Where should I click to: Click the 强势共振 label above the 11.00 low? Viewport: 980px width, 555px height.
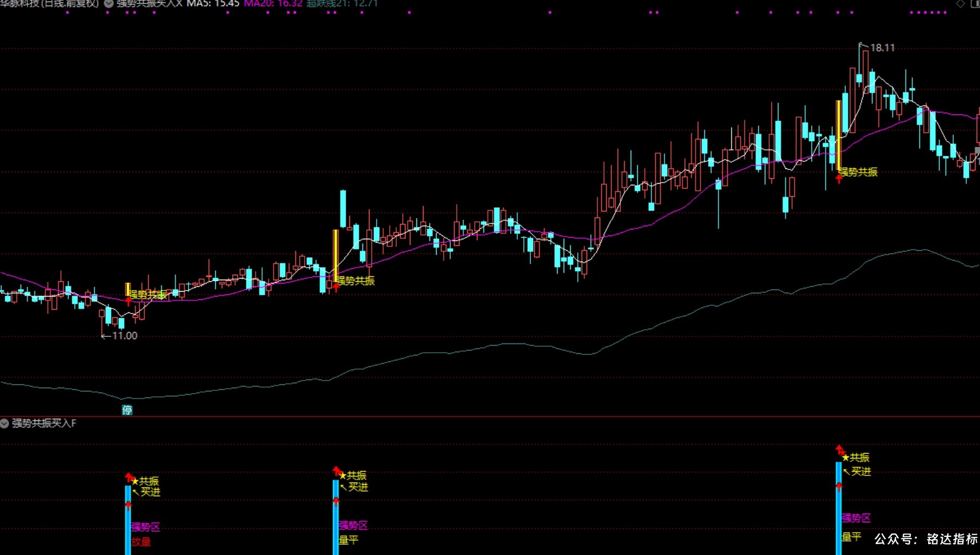click(148, 295)
